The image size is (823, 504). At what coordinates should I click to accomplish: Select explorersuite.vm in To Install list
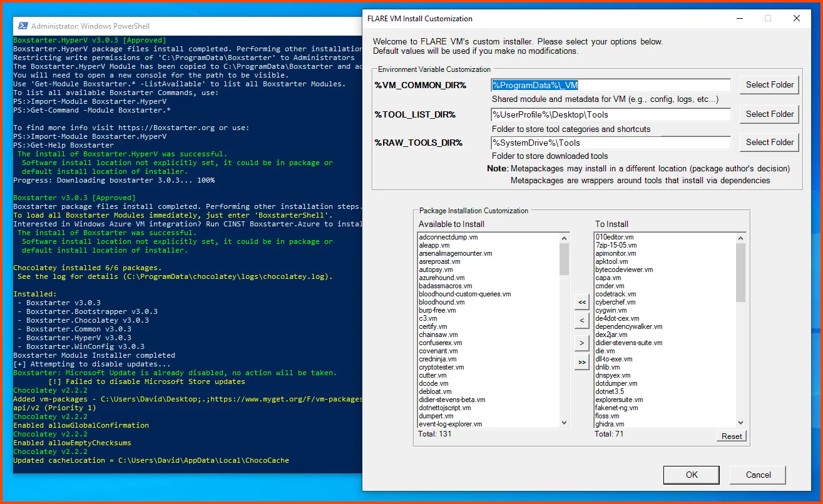click(x=619, y=400)
